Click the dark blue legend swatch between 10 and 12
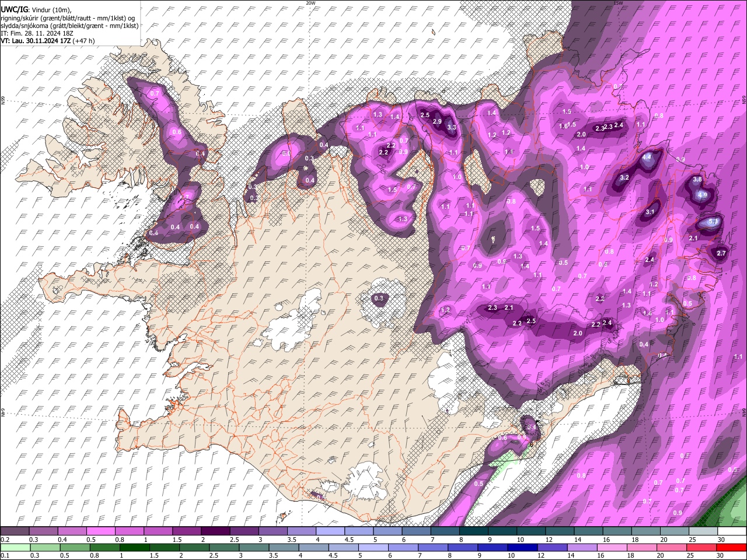 (522, 548)
